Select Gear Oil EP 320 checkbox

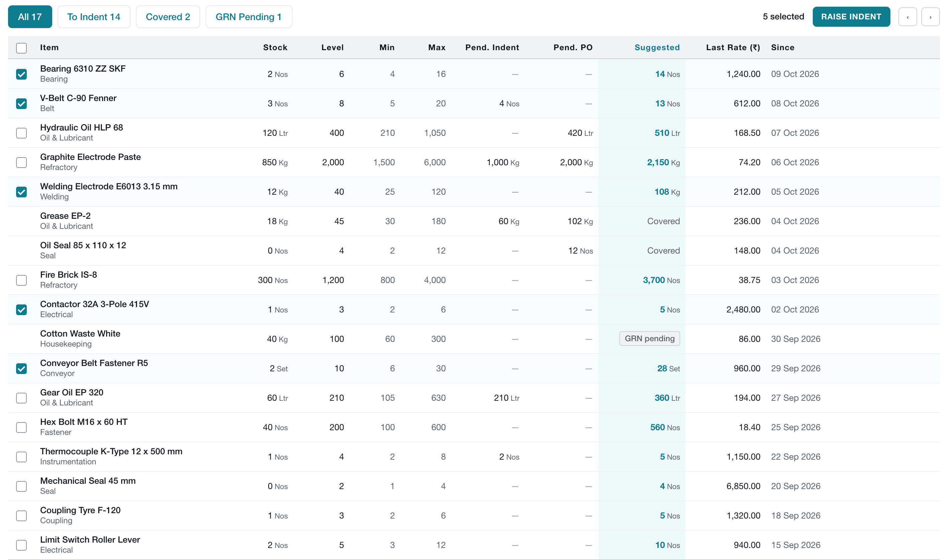click(21, 398)
